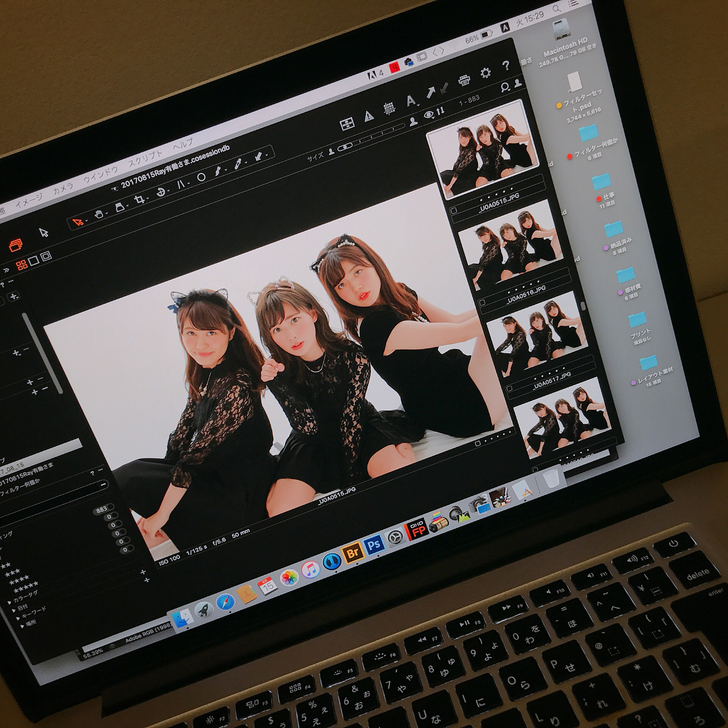Open Photoshop from the Dock
This screenshot has width=728, height=728.
[x=373, y=545]
